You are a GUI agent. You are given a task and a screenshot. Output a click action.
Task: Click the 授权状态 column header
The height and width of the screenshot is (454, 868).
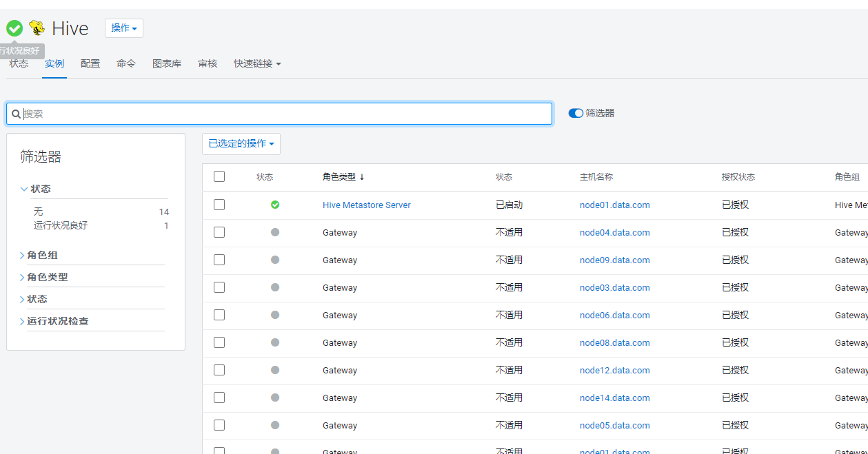(x=738, y=177)
